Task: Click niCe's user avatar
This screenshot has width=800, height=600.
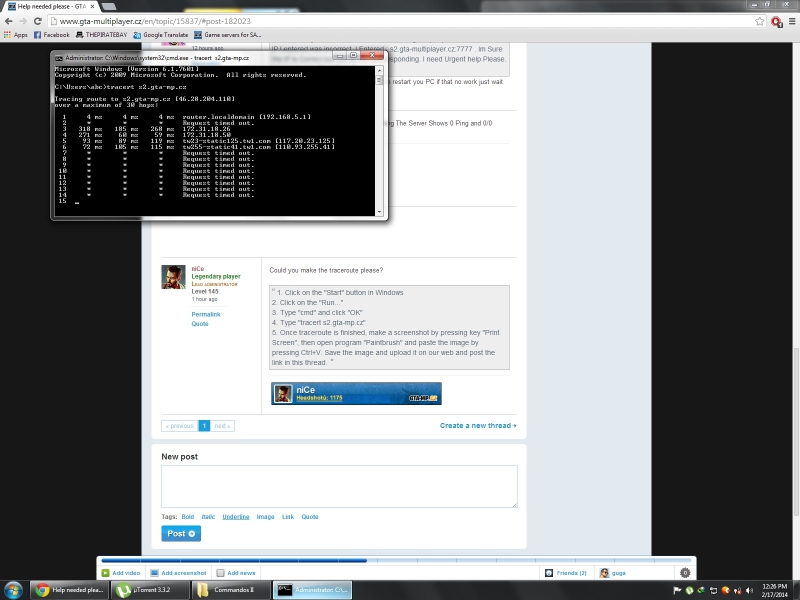Action: click(173, 277)
